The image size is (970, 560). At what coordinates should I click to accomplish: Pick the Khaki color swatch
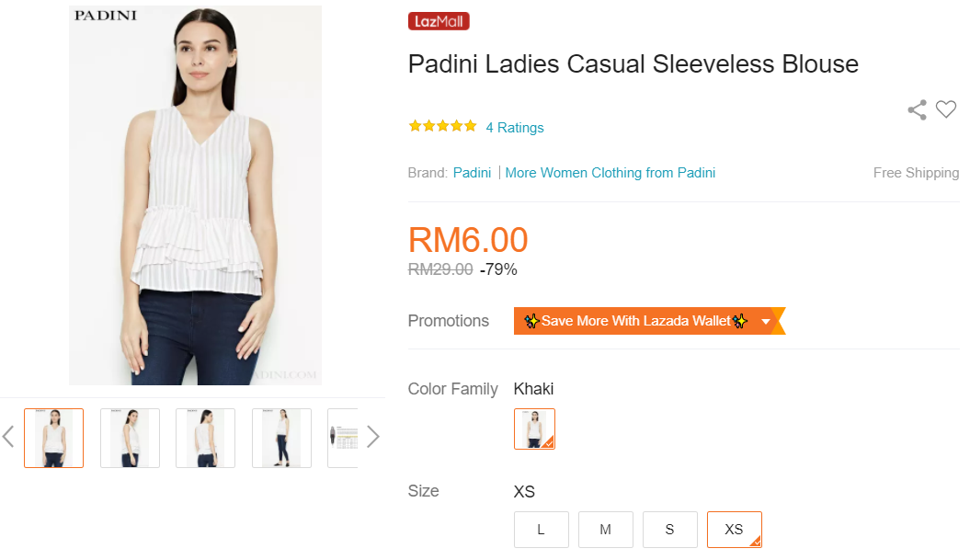(x=534, y=429)
